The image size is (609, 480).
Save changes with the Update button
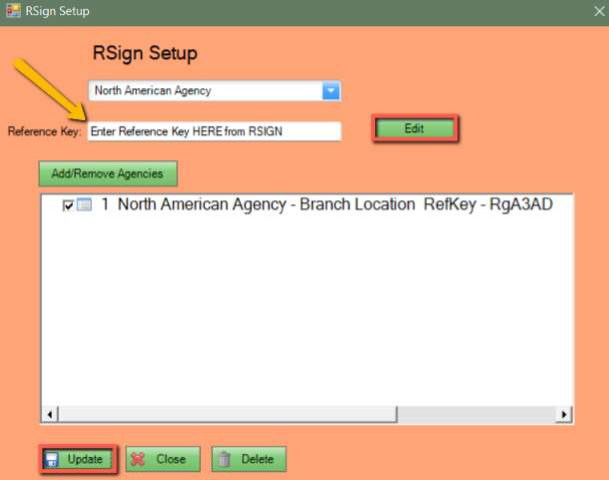[x=78, y=459]
